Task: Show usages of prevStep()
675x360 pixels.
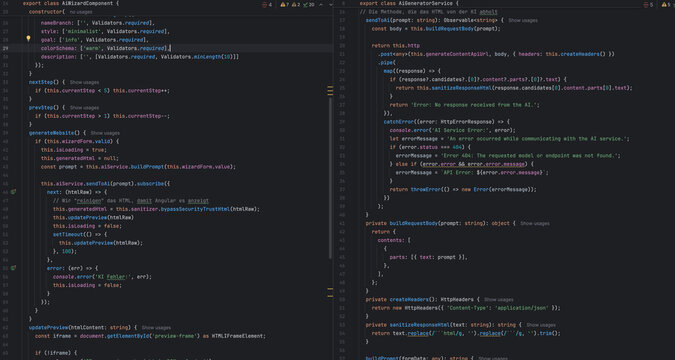Action: (x=84, y=108)
